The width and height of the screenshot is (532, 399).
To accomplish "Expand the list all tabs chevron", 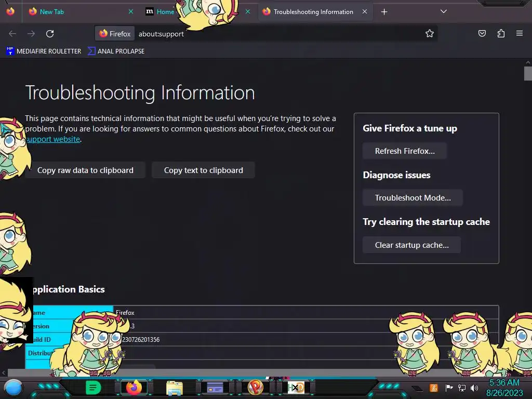I will click(444, 11).
